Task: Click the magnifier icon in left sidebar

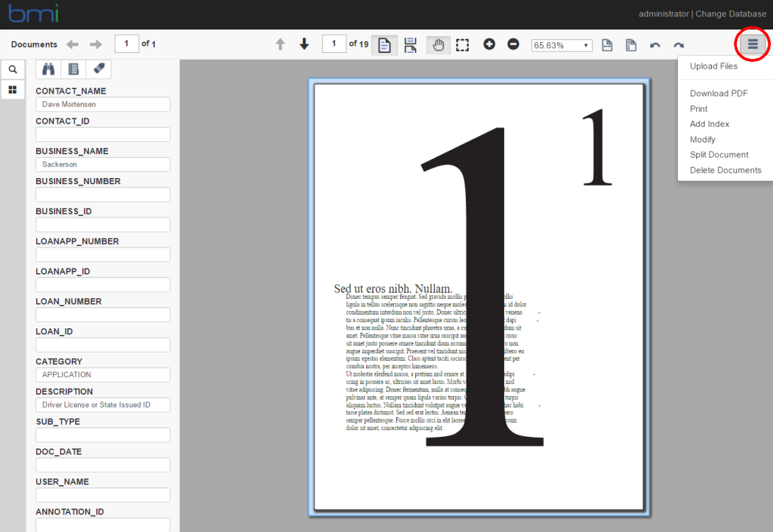Action: (x=13, y=69)
